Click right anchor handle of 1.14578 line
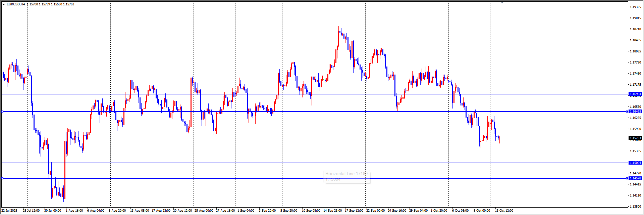Screen dimensions: 644x215 click(627, 178)
